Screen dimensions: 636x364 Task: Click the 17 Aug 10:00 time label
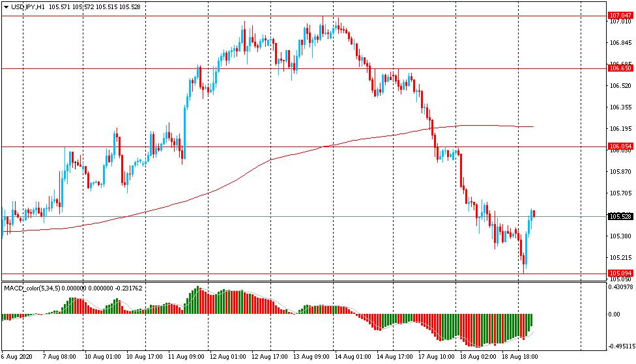click(437, 357)
